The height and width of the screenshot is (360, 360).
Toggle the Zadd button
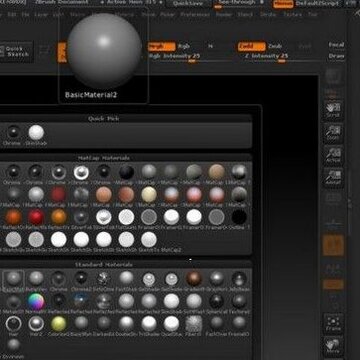pyautogui.click(x=252, y=46)
